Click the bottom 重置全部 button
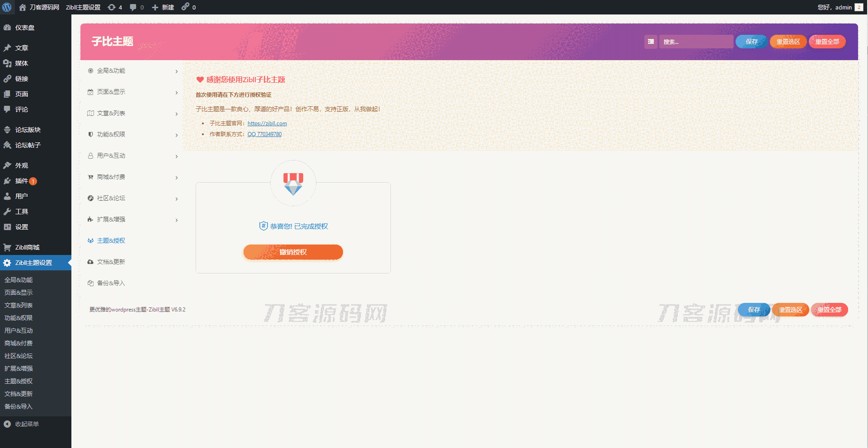Image resolution: width=868 pixels, height=448 pixels. pos(829,310)
